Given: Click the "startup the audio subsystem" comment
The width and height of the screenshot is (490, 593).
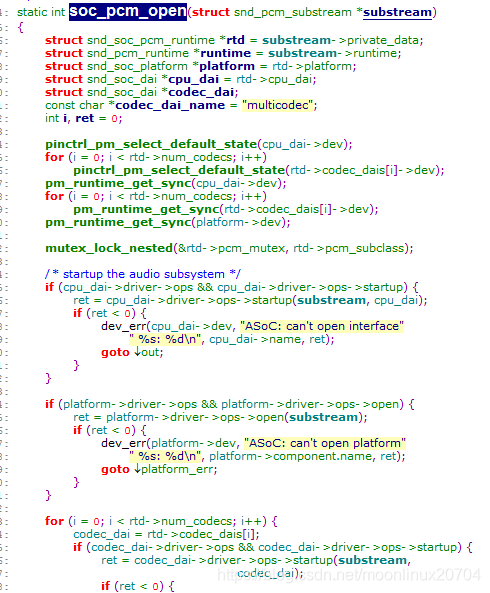Looking at the screenshot, I should pos(143,274).
